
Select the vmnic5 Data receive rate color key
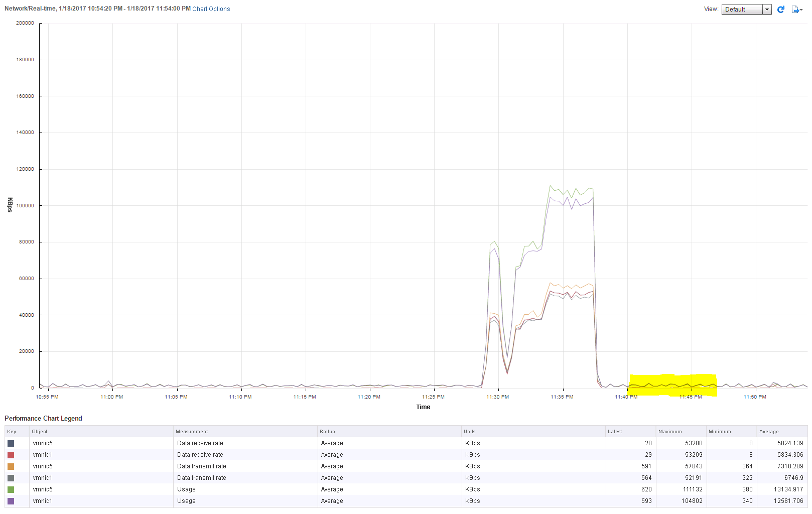(11, 443)
